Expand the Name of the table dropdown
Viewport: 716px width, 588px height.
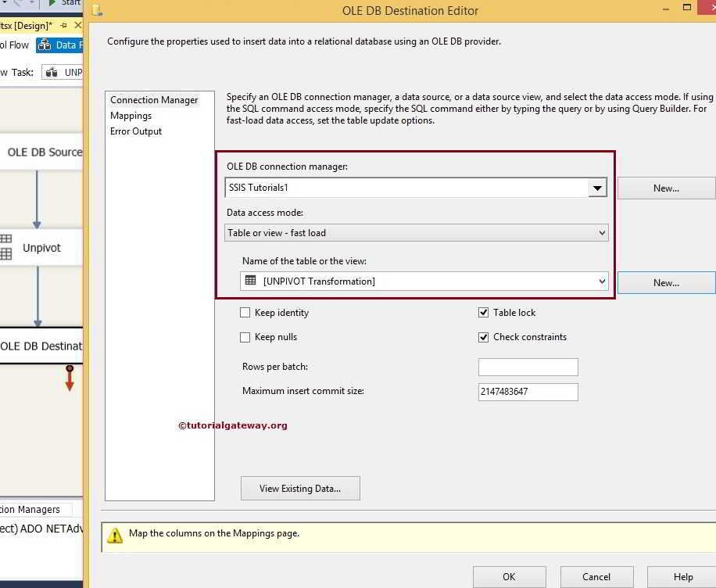[601, 281]
